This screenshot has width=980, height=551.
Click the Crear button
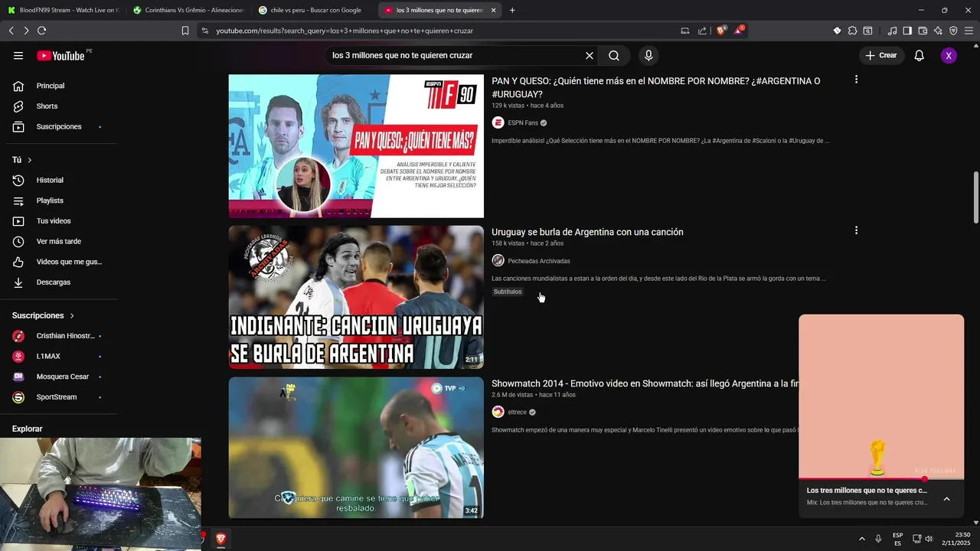click(x=881, y=55)
